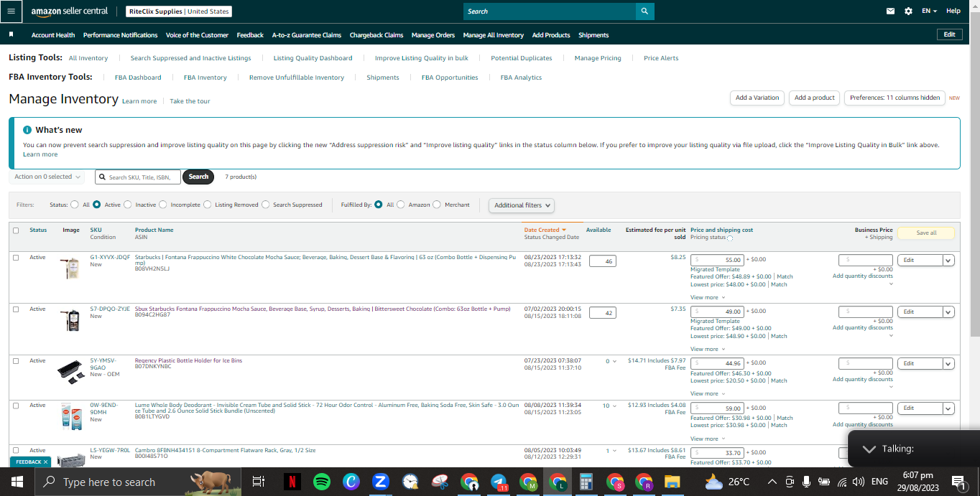Open Account Health in favorites bar
Screen dimensions: 980x496
tap(53, 35)
